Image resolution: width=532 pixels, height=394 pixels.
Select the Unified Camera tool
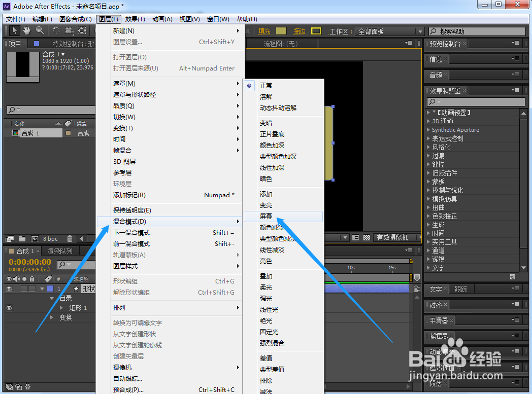click(69, 31)
